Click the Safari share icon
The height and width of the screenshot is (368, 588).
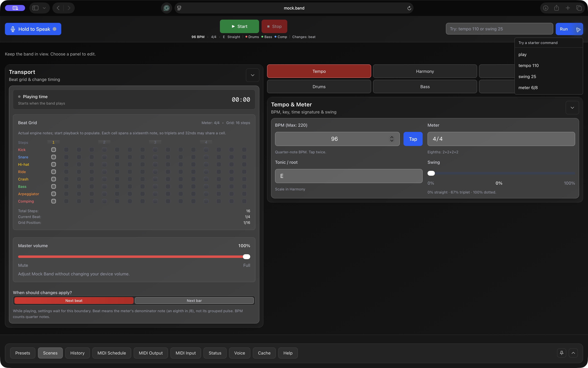pyautogui.click(x=557, y=8)
